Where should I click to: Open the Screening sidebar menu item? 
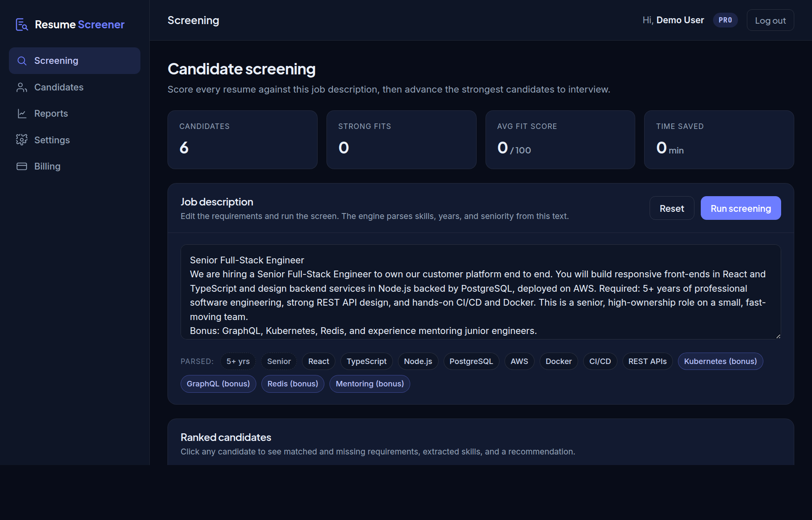[x=74, y=61]
